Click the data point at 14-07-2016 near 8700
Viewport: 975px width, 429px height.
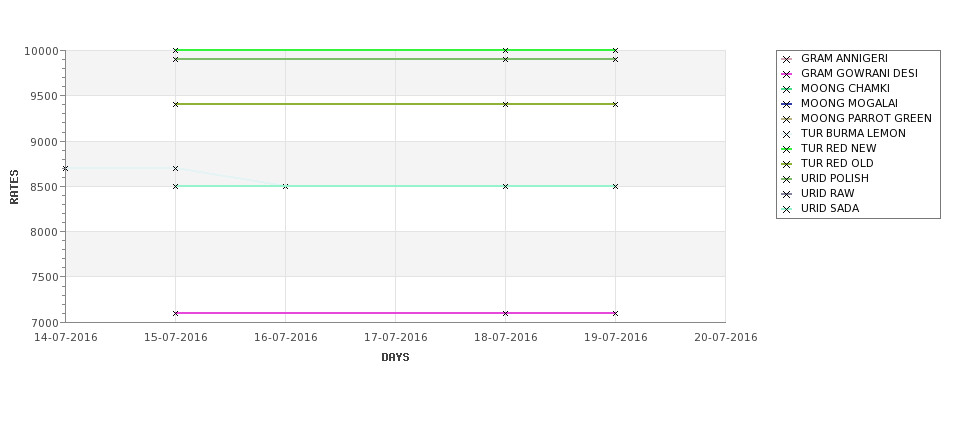[x=65, y=168]
